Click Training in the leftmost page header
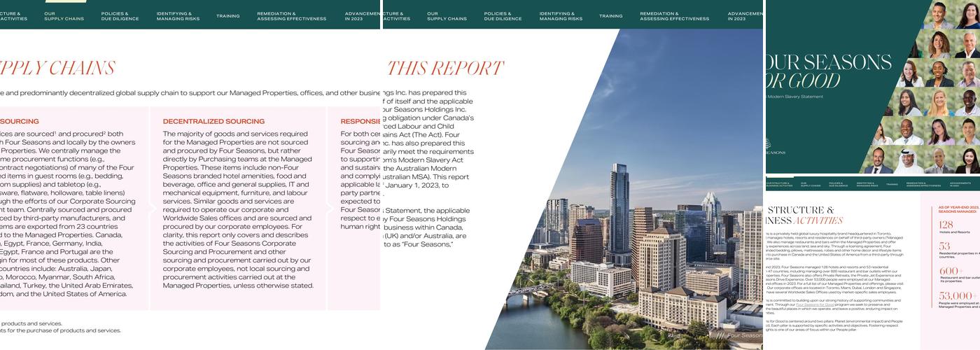Image resolution: width=980 pixels, height=350 pixels. point(227,16)
